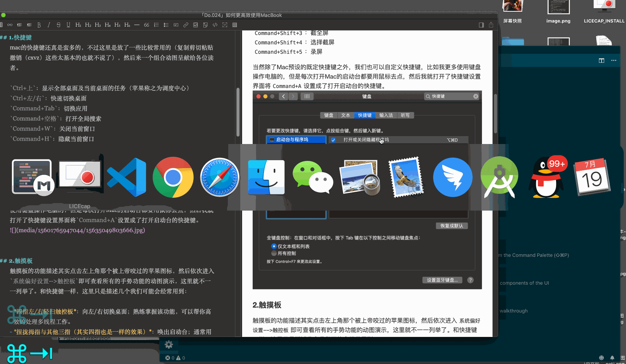Click the VS Code feedback smiley icon
The height and width of the screenshot is (364, 626).
tap(601, 358)
